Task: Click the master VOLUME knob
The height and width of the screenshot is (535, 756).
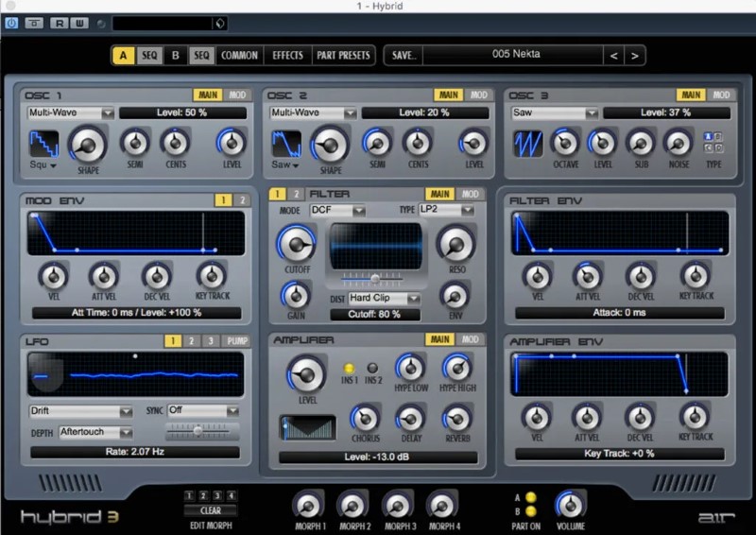Action: pyautogui.click(x=571, y=505)
